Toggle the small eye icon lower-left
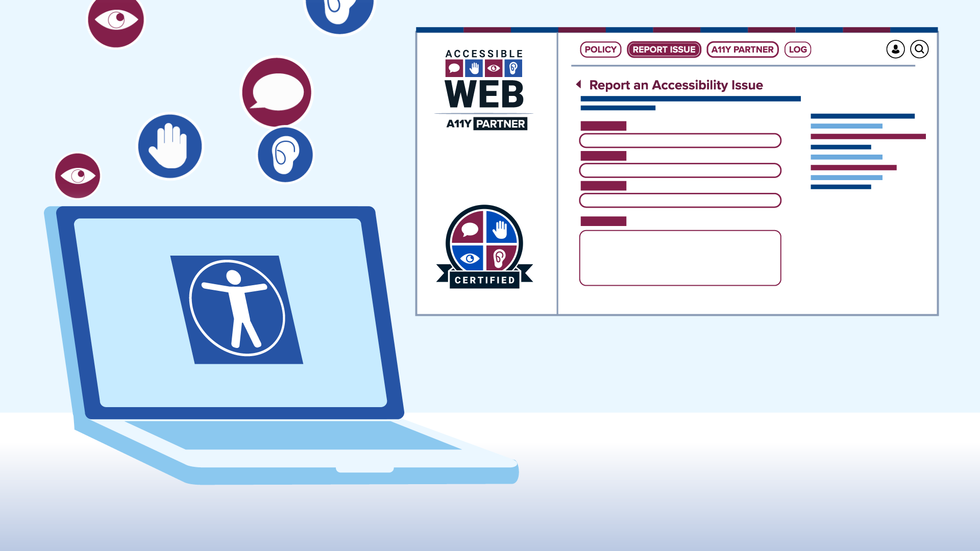This screenshot has width=980, height=551. (x=78, y=176)
